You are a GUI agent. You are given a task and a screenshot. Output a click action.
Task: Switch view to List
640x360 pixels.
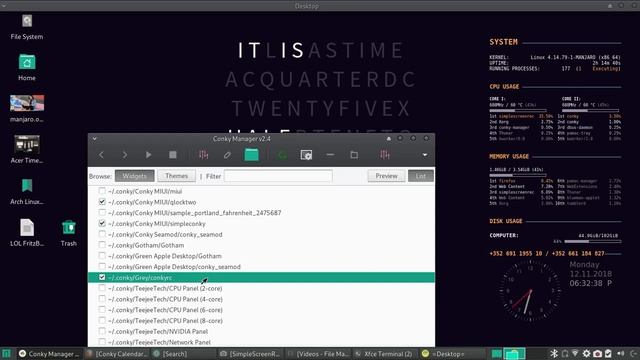point(420,176)
